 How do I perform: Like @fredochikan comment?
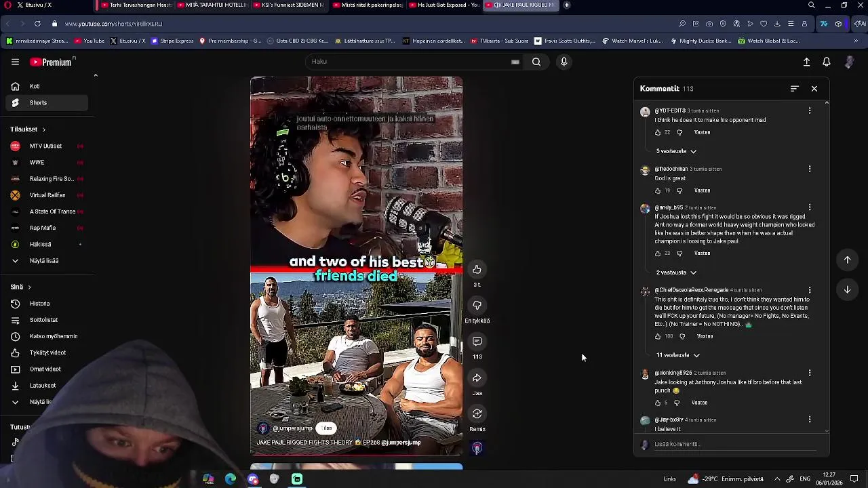(658, 191)
